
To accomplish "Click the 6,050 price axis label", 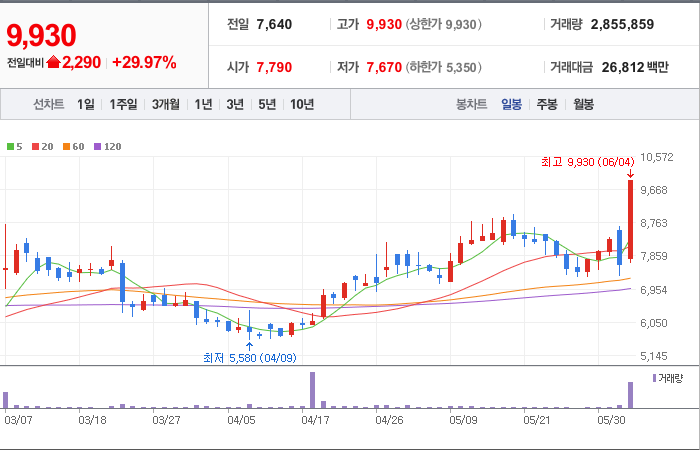I will coord(654,323).
